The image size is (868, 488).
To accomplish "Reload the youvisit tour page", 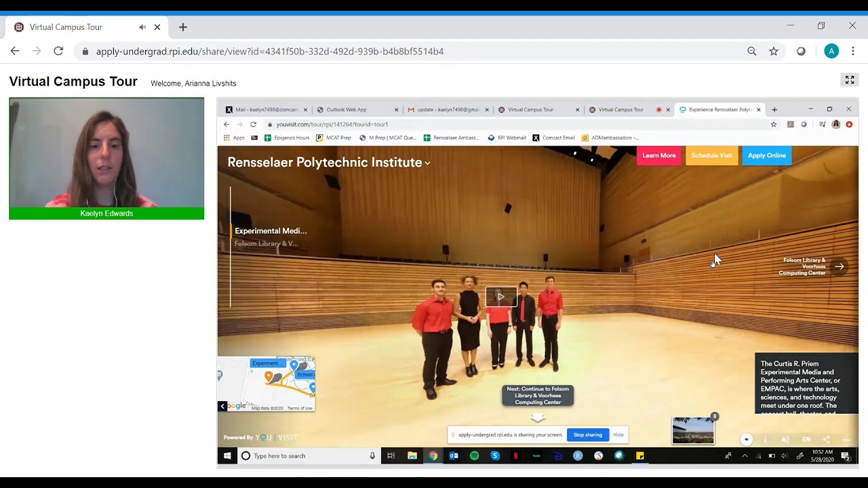I will (253, 124).
